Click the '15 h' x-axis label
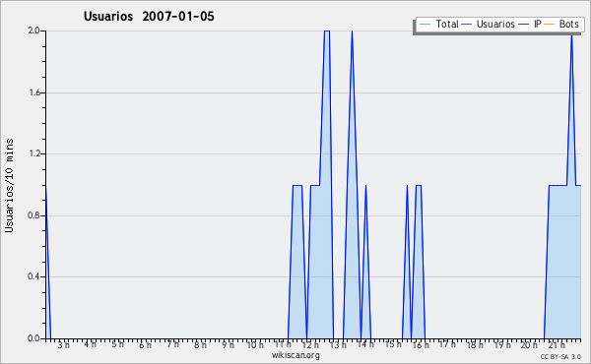Screen dimensions: 591x364 [x=393, y=344]
